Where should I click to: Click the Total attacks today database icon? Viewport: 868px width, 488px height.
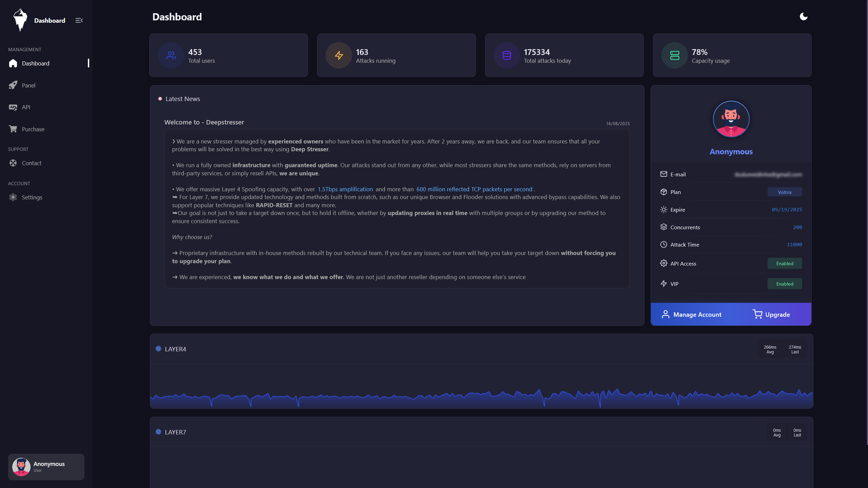click(x=506, y=55)
